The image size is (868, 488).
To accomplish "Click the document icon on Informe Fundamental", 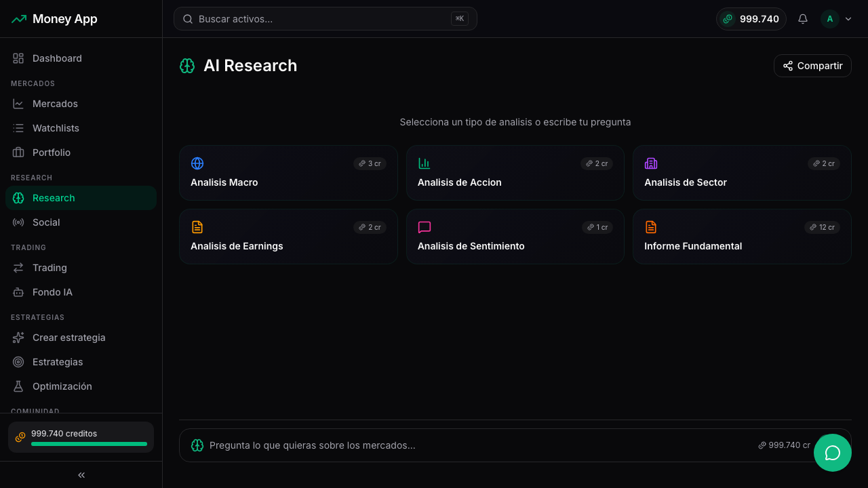I will point(651,227).
